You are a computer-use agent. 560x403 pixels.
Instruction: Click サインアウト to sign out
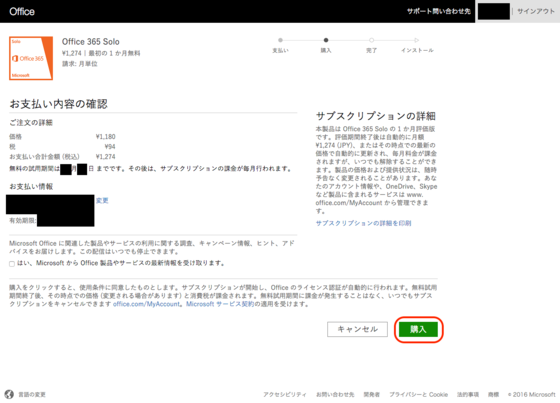click(x=536, y=11)
